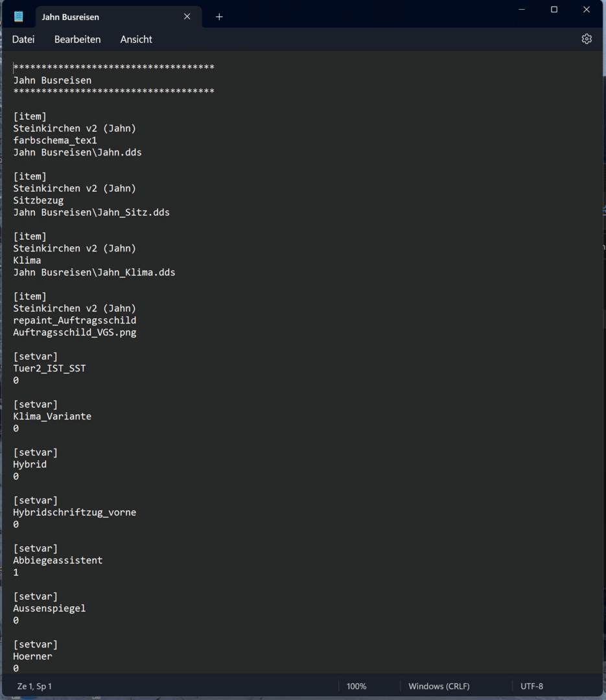Click the Windows (CRLF) line ending indicator
Screen dimensions: 606x700
coord(439,686)
